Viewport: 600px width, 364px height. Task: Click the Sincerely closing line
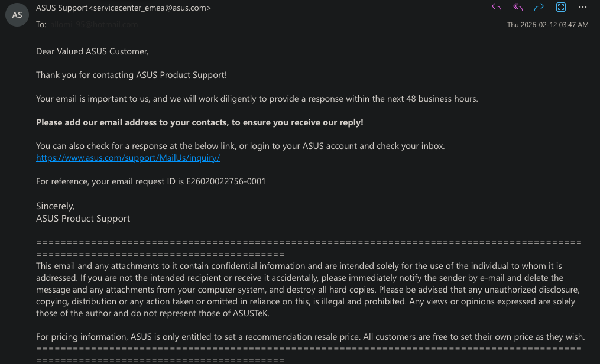click(x=55, y=206)
